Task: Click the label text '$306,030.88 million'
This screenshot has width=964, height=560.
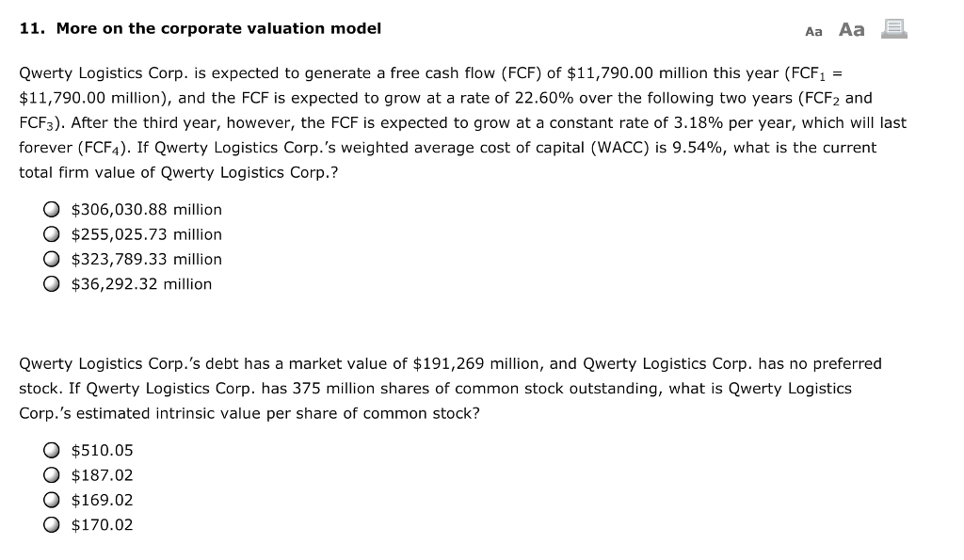Action: (146, 209)
